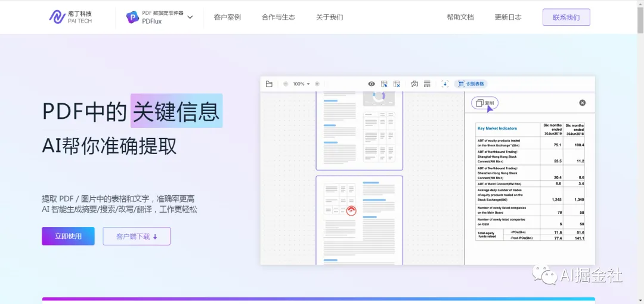The height and width of the screenshot is (304, 644).
Task: Select the table-select cursor icon
Action: (384, 84)
